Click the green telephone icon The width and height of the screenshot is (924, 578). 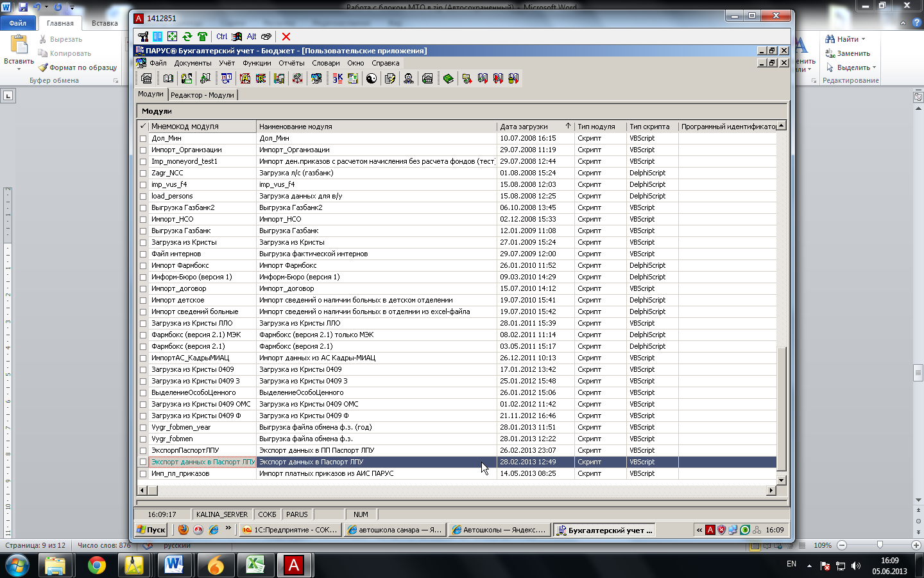point(203,37)
